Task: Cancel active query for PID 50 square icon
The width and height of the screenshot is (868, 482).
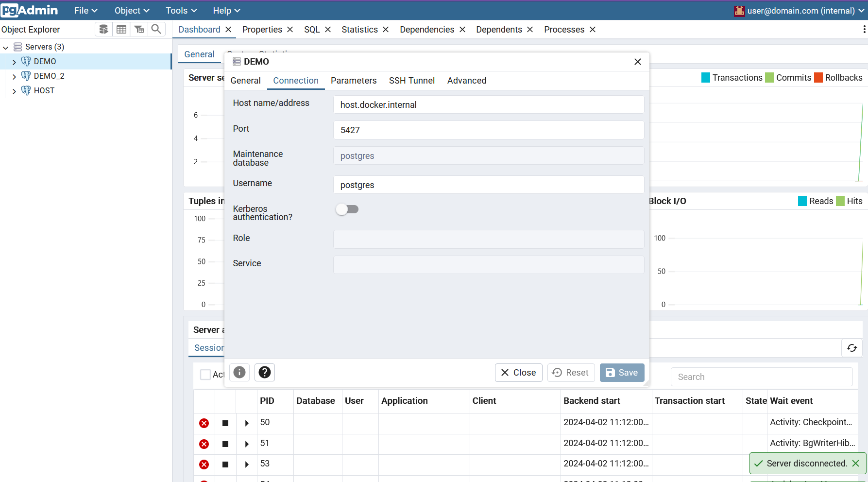Action: tap(225, 423)
